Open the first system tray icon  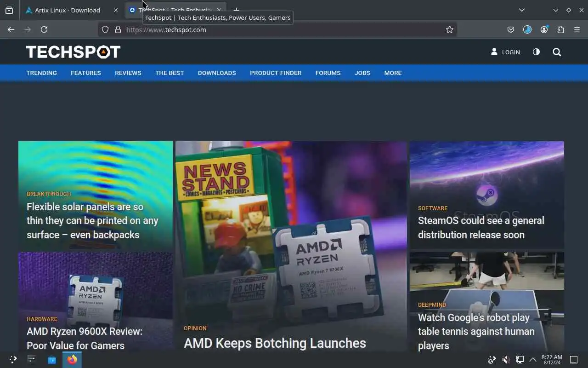pos(492,360)
